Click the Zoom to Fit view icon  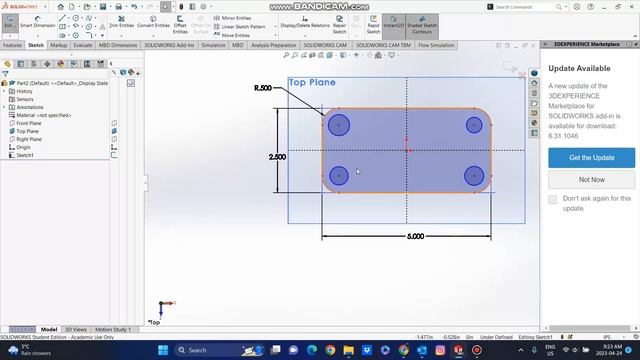pos(286,55)
